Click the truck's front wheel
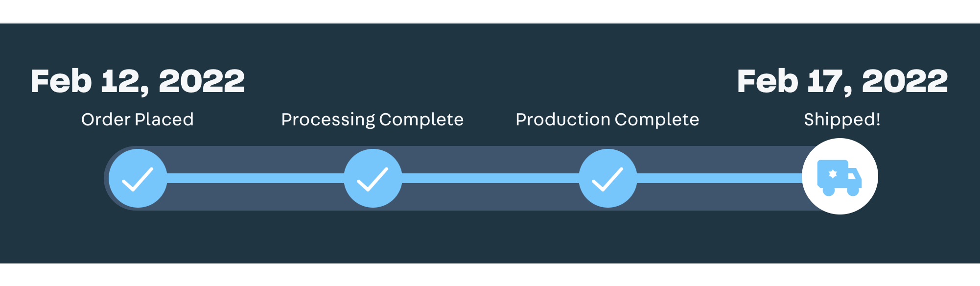 853,191
